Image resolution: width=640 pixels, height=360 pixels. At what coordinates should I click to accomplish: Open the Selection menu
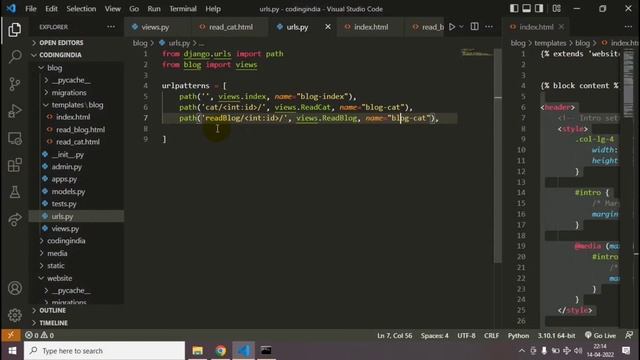click(81, 9)
